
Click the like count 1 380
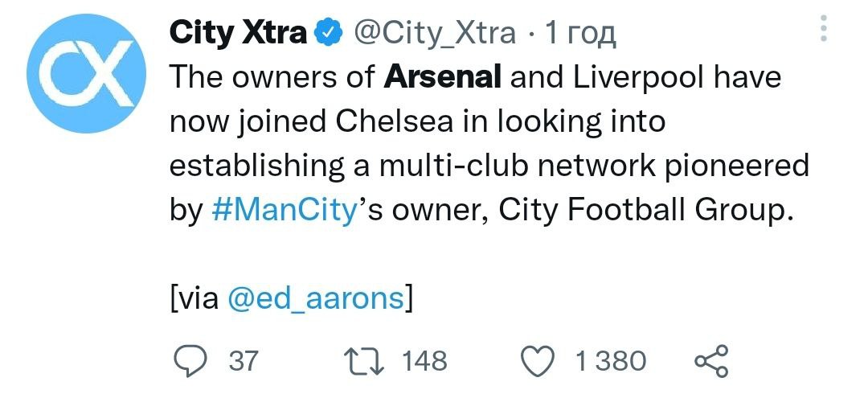(610, 361)
